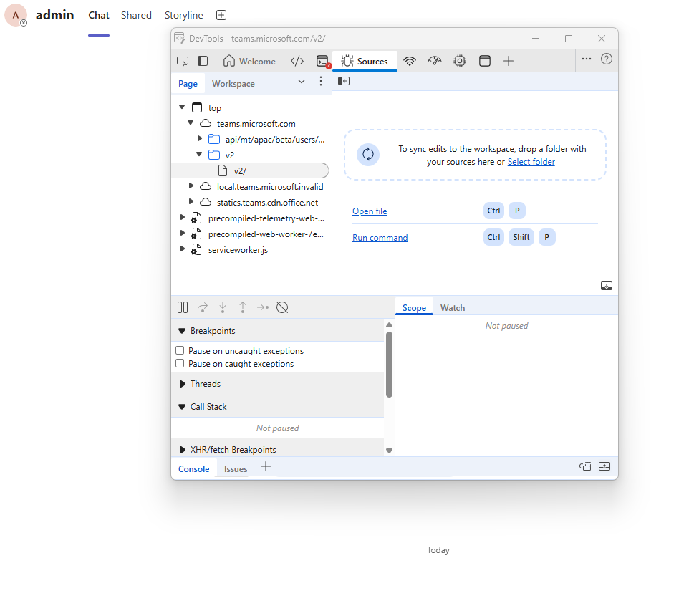The height and width of the screenshot is (616, 694).
Task: Click the Open file link
Action: pos(370,211)
